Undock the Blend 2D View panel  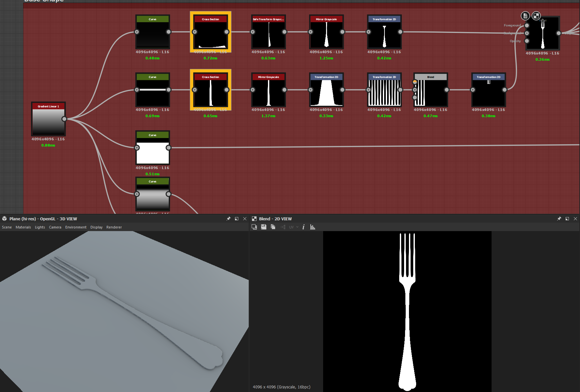568,219
